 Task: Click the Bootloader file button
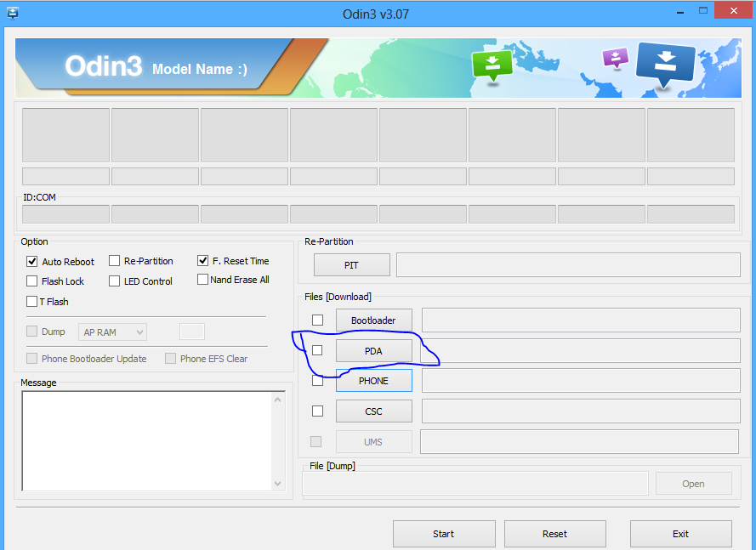pos(373,320)
